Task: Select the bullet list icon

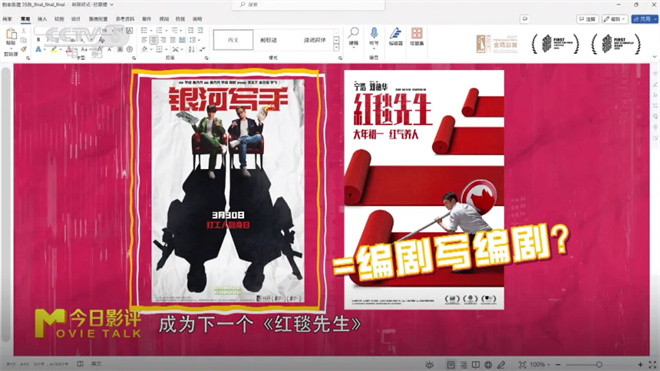Action: pyautogui.click(x=144, y=30)
